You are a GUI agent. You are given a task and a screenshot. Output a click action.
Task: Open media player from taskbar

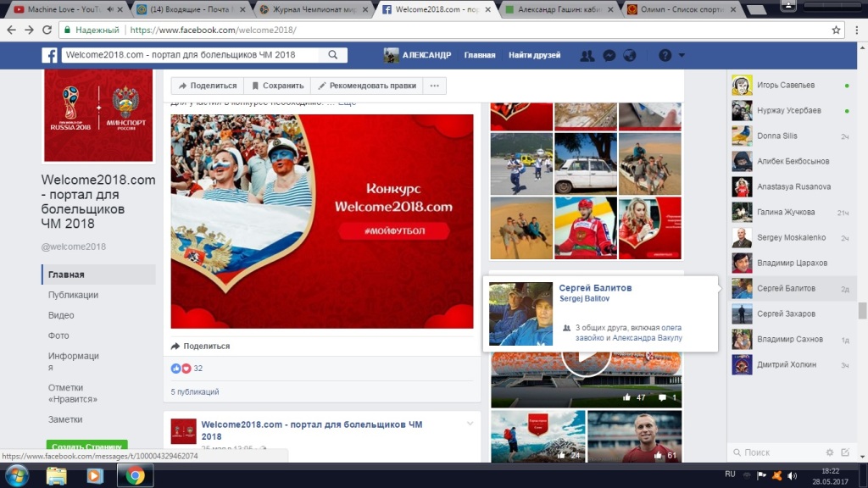pos(94,475)
